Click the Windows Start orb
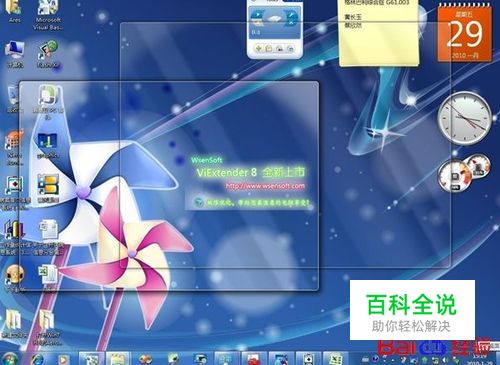The height and width of the screenshot is (365, 500). pyautogui.click(x=10, y=359)
